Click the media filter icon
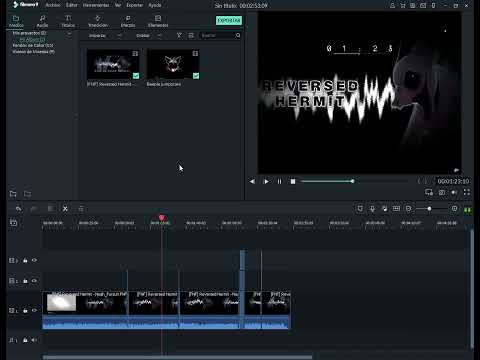480x360 pixels. pos(179,35)
